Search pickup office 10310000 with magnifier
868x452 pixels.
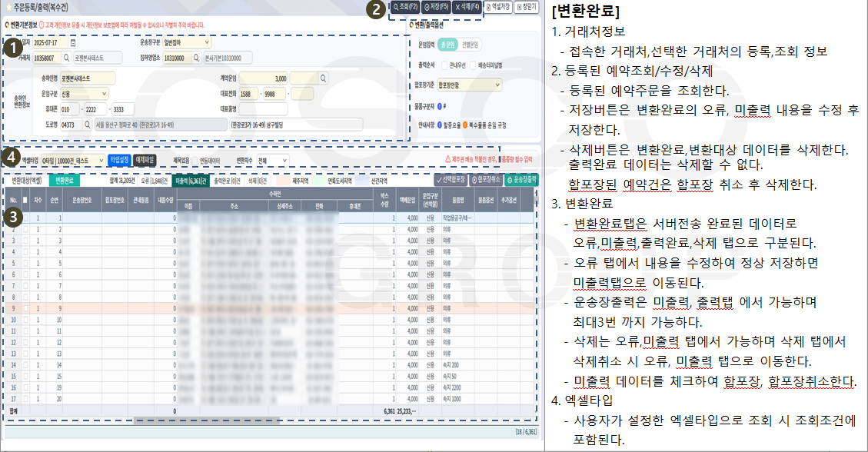coord(197,58)
